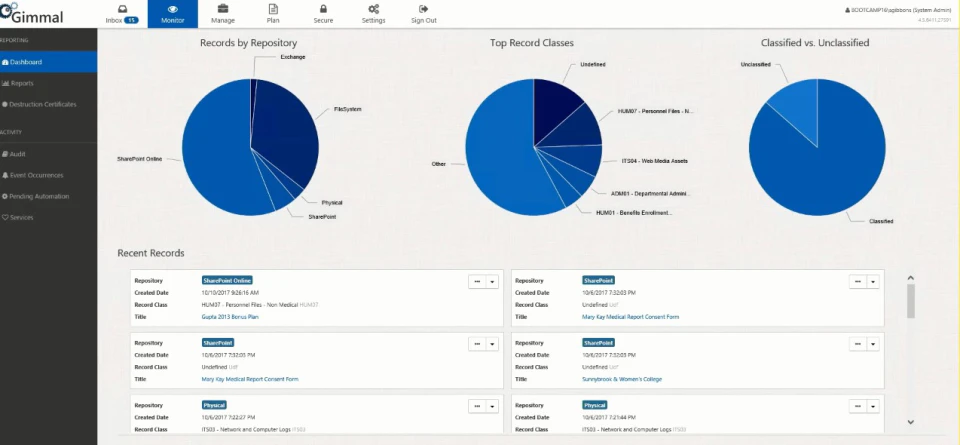Click the Sign Out icon

click(x=424, y=9)
